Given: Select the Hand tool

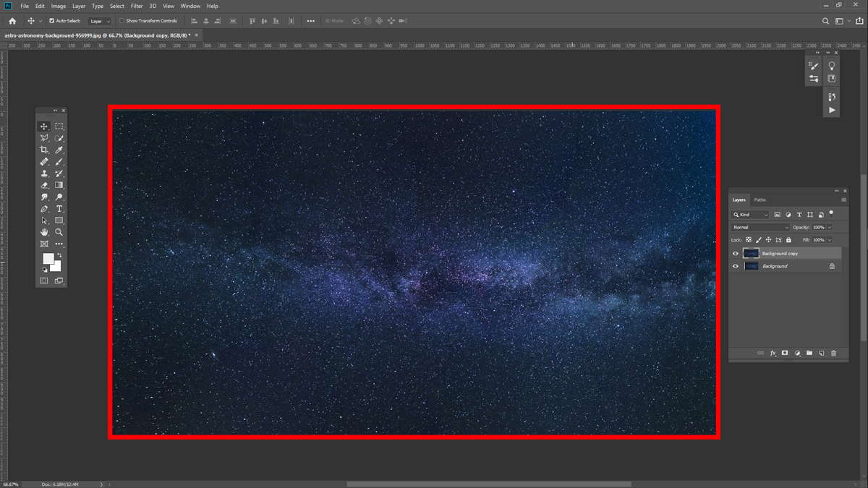Looking at the screenshot, I should click(44, 232).
